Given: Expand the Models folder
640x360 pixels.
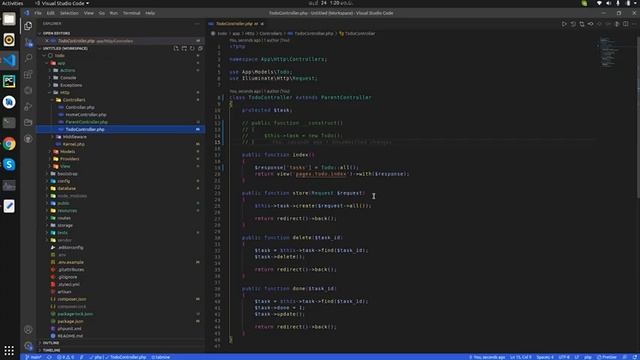Looking at the screenshot, I should coord(67,151).
